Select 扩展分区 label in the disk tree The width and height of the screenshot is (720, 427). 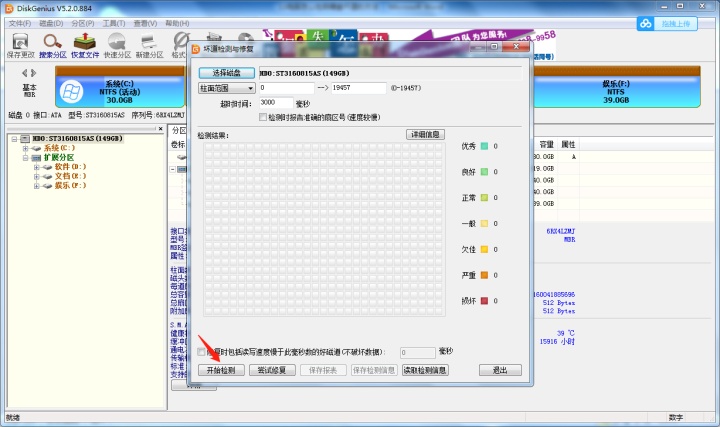[59, 157]
